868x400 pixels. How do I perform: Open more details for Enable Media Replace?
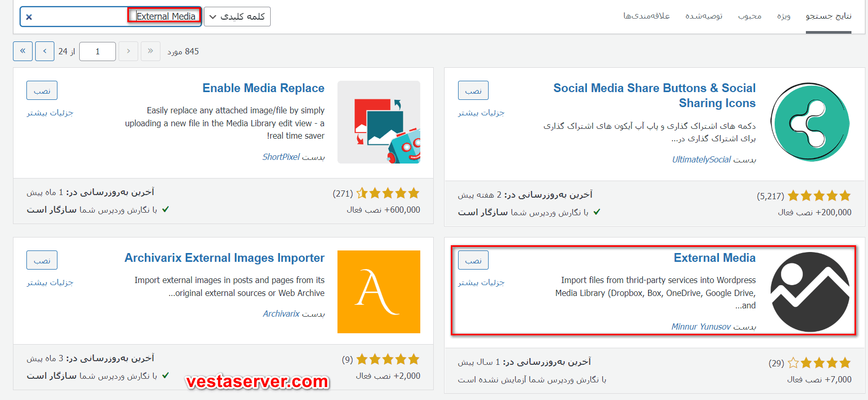[50, 112]
